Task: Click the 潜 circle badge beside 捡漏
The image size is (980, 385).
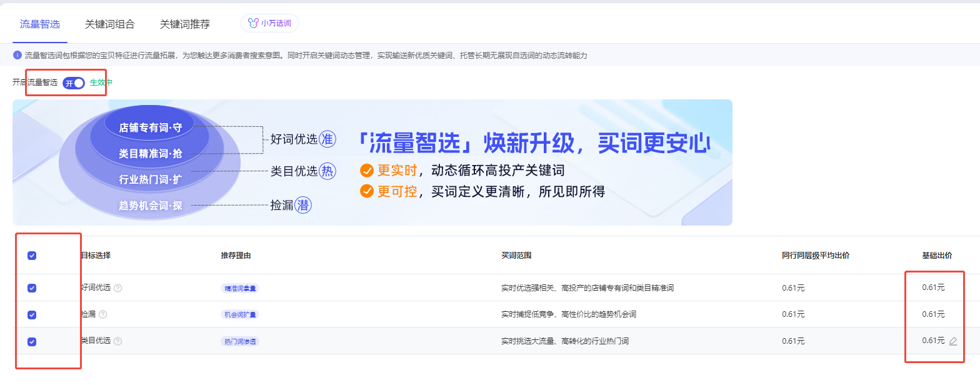Action: tap(304, 205)
